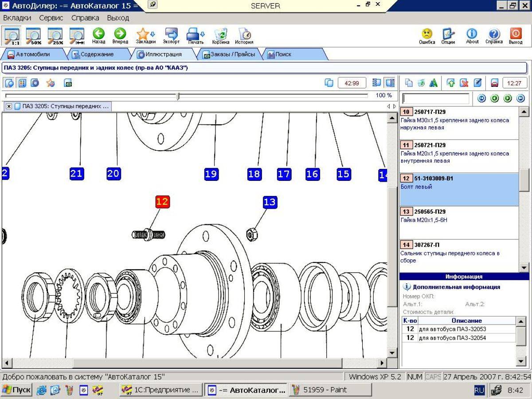Viewport: 532px width, 399px height.
Task: Click callout number 19 on illustration
Action: (x=211, y=174)
